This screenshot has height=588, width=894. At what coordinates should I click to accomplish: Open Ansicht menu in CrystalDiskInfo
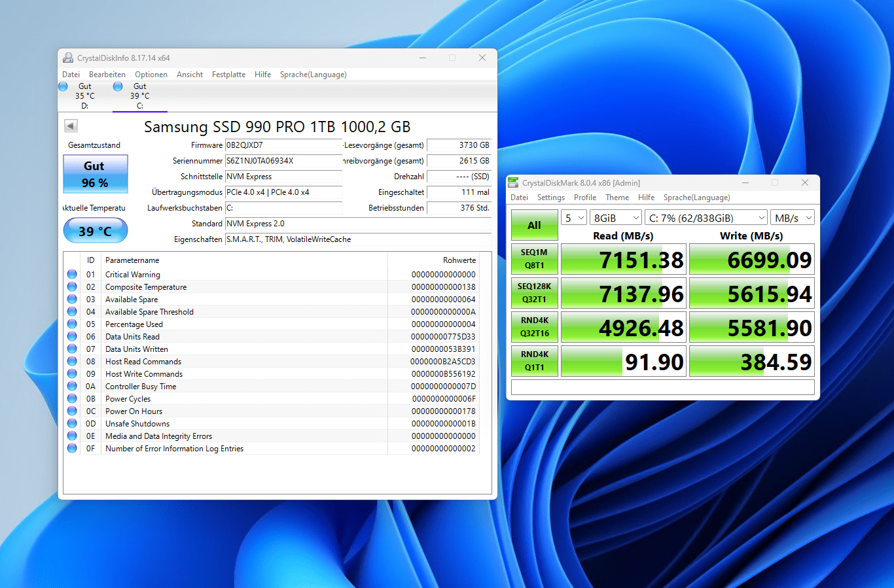(x=190, y=75)
